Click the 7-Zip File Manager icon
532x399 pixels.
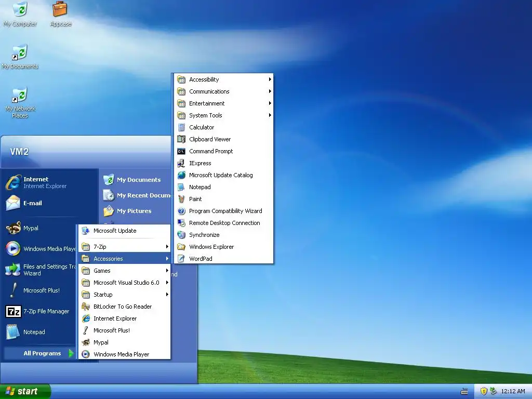point(13,311)
